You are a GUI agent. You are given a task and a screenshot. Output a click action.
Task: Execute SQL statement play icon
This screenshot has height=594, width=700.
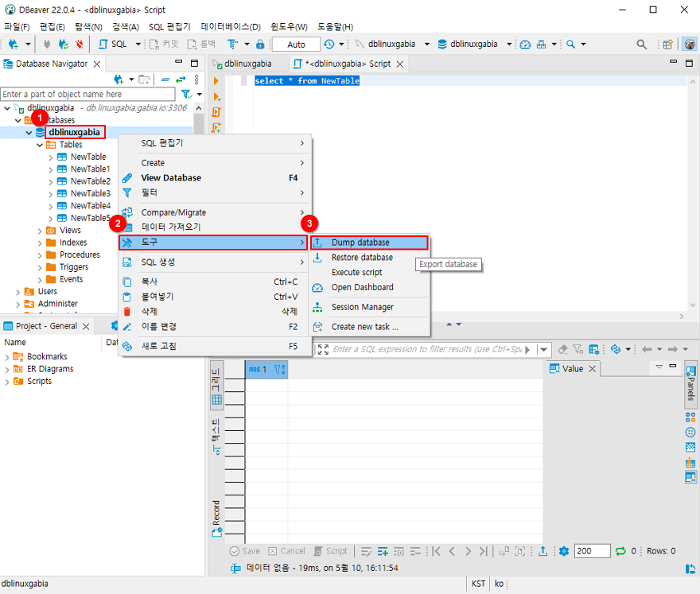point(216,81)
